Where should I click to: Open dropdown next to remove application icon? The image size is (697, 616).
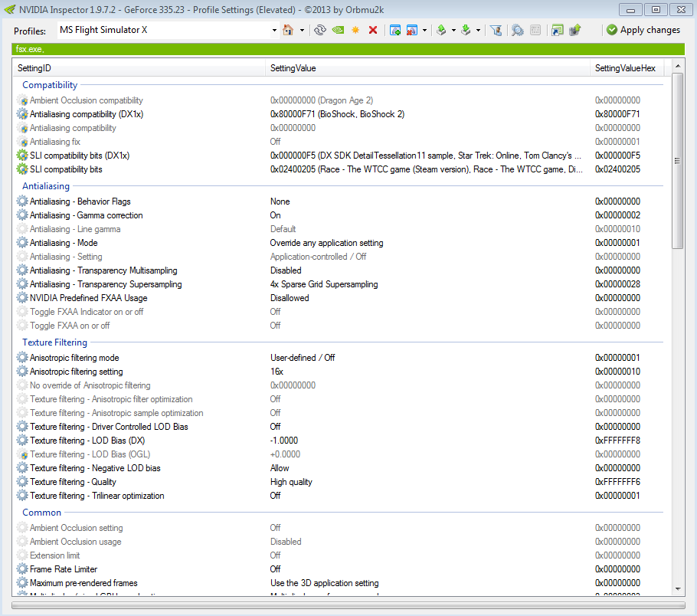point(424,30)
